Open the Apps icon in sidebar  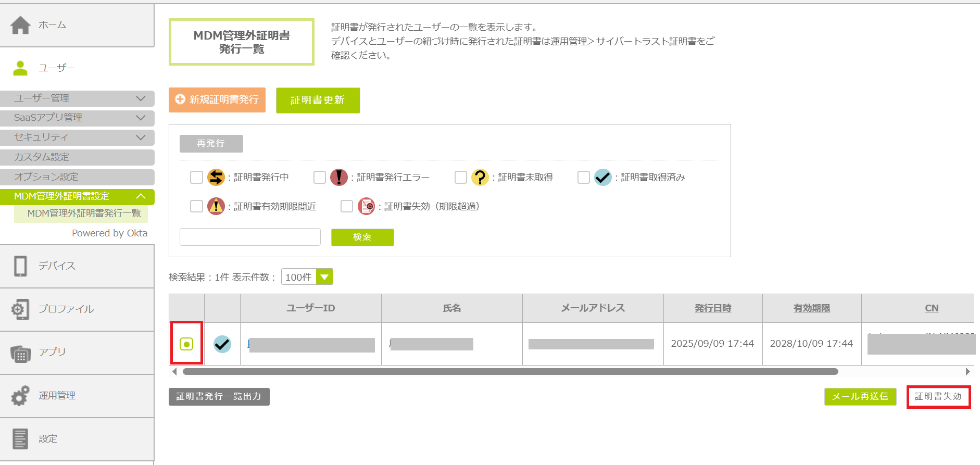click(20, 353)
